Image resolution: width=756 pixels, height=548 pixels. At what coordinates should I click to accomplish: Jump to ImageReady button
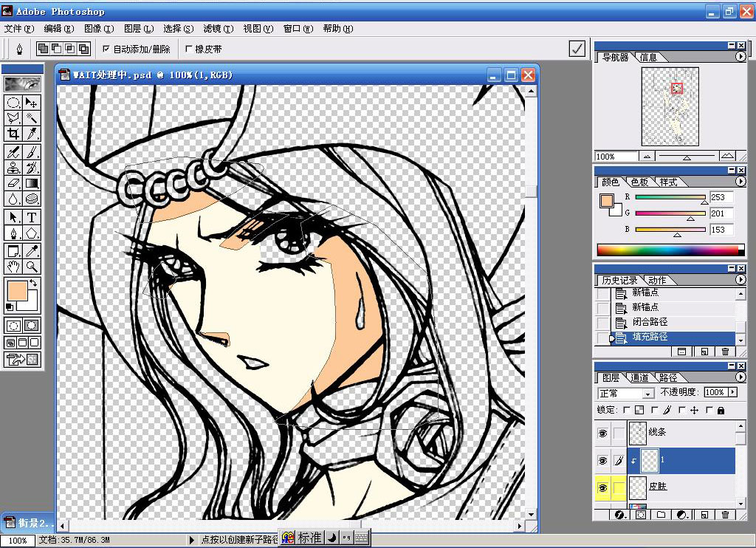point(22,360)
